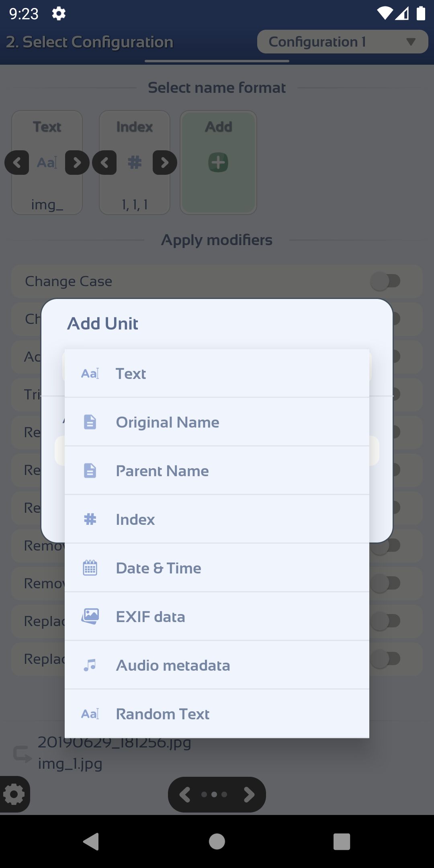Viewport: 434px width, 868px height.
Task: Go to next step arrow
Action: click(249, 794)
